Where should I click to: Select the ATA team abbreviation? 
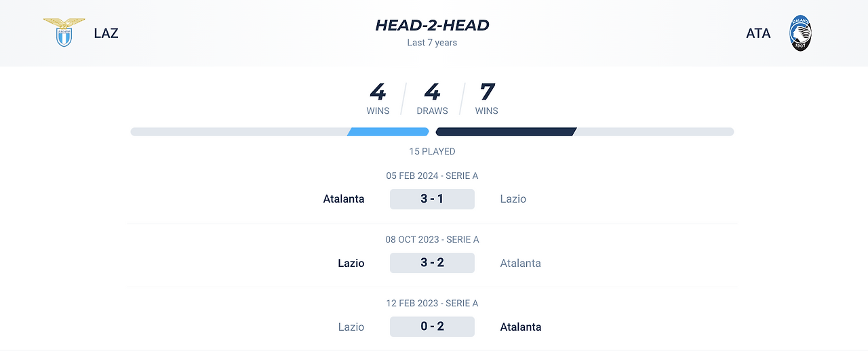coord(758,33)
